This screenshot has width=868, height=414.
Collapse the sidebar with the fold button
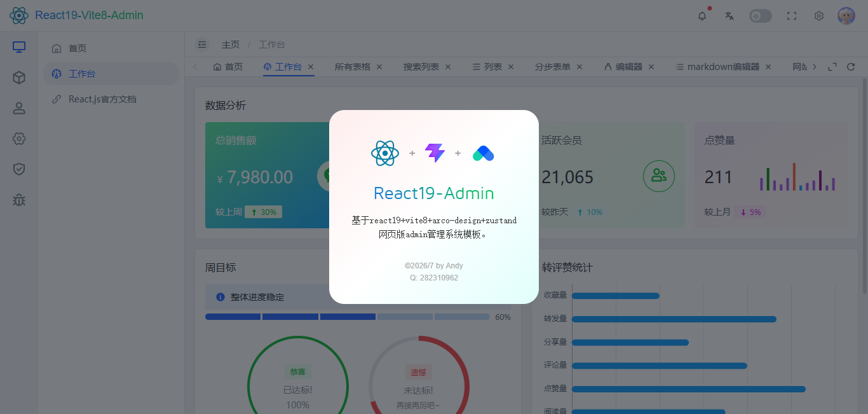coord(202,45)
